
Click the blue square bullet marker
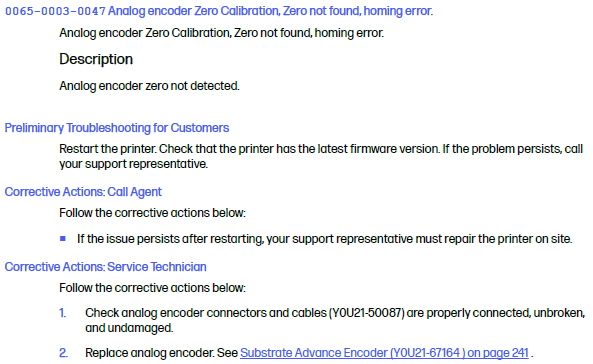(63, 239)
